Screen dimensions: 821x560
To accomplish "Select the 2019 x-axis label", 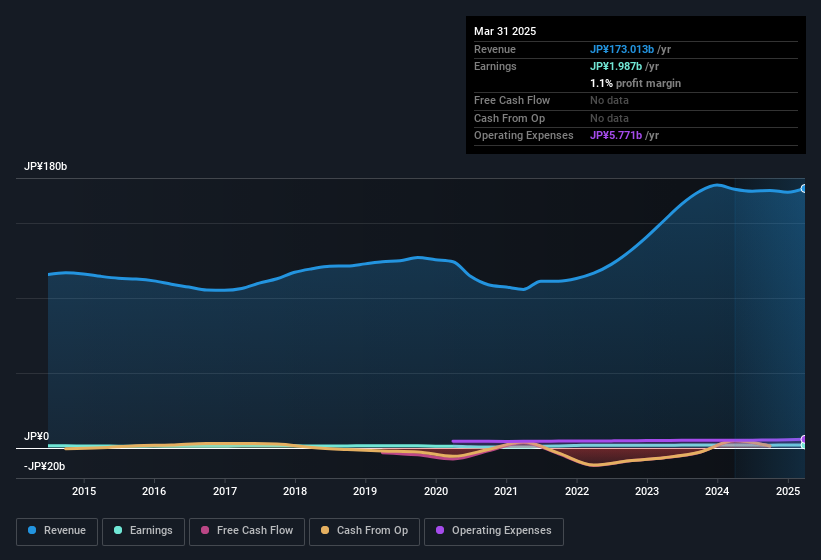I will pyautogui.click(x=365, y=491).
